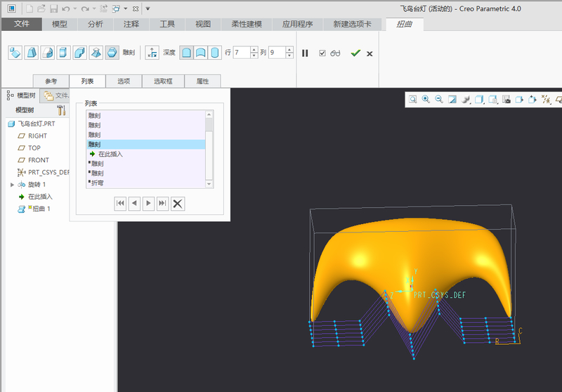
Task: Select the Stretch warp tool icon
Action: click(63, 53)
